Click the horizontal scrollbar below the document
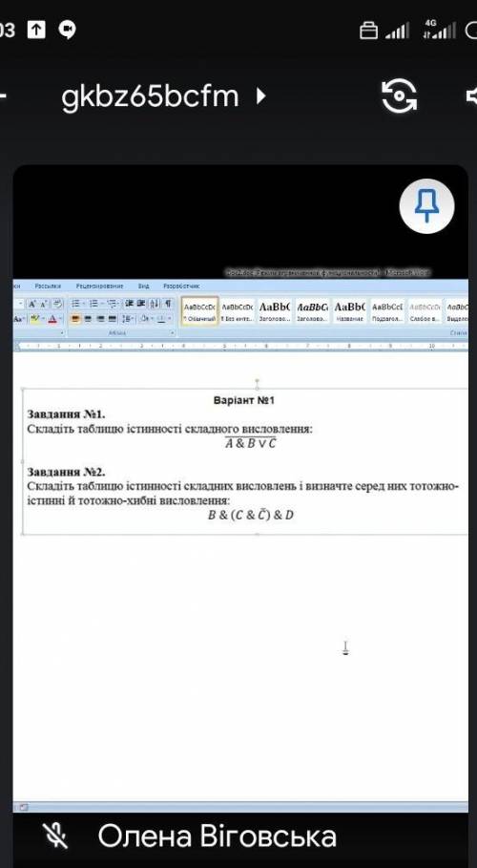The image size is (477, 868). click(240, 807)
